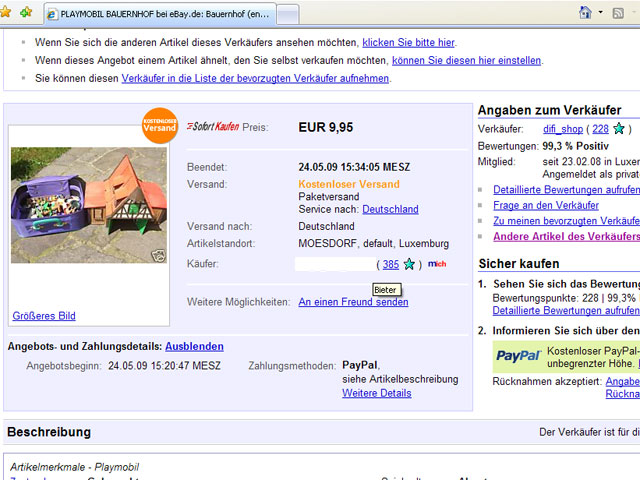The height and width of the screenshot is (480, 640).
Task: Click the seller's green feedback star
Action: click(x=619, y=129)
